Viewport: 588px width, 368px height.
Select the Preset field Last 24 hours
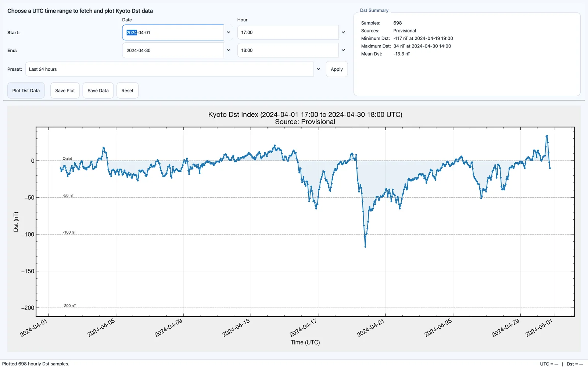click(169, 69)
